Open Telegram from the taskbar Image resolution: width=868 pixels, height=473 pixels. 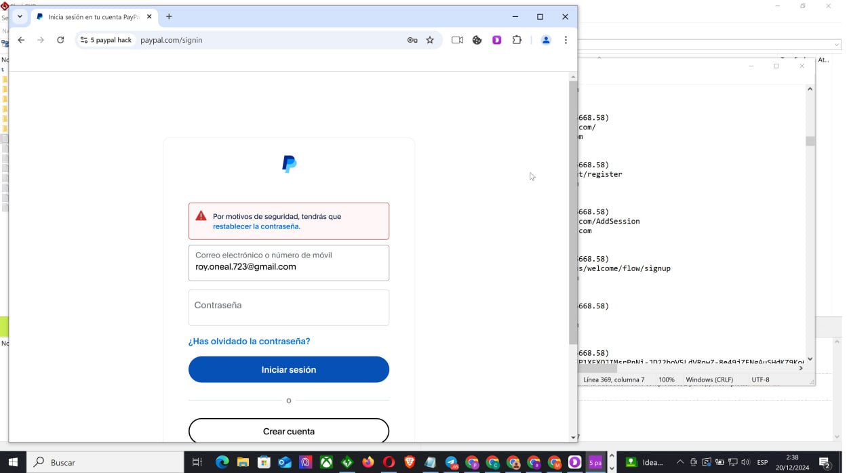point(451,462)
